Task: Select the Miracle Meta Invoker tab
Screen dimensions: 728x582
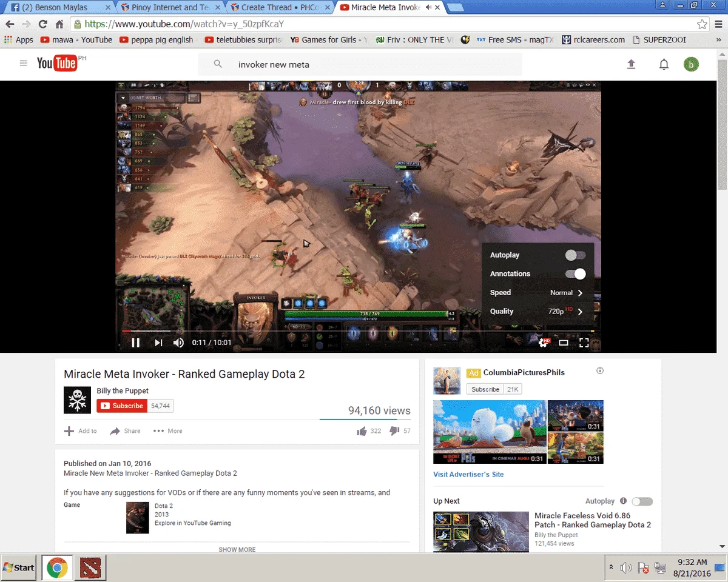Action: coord(390,7)
